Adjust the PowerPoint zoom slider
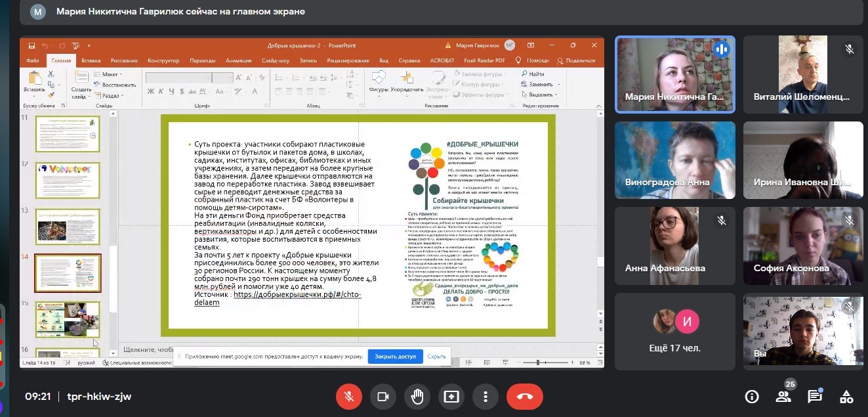 click(x=538, y=362)
